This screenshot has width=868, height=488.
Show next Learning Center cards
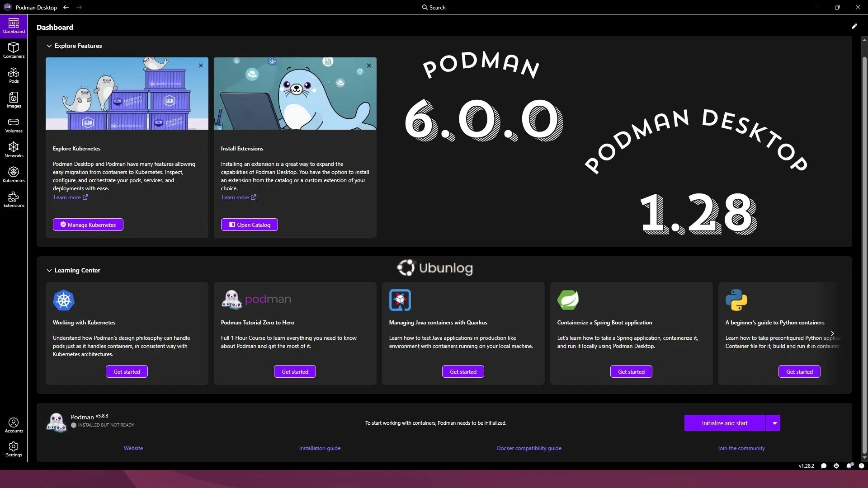pyautogui.click(x=832, y=333)
